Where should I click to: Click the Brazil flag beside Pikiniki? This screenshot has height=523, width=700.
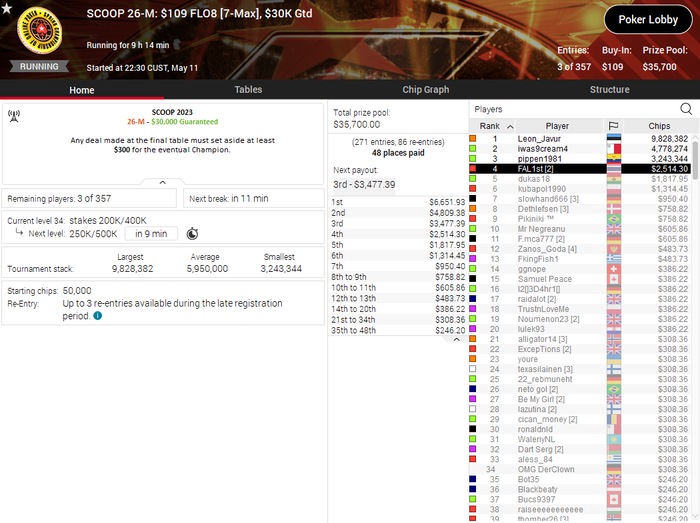(614, 219)
